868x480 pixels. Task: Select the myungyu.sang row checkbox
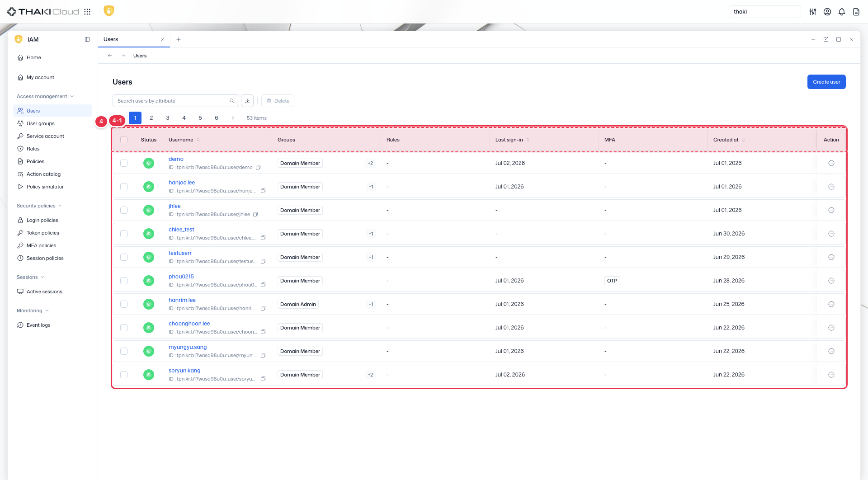(124, 351)
